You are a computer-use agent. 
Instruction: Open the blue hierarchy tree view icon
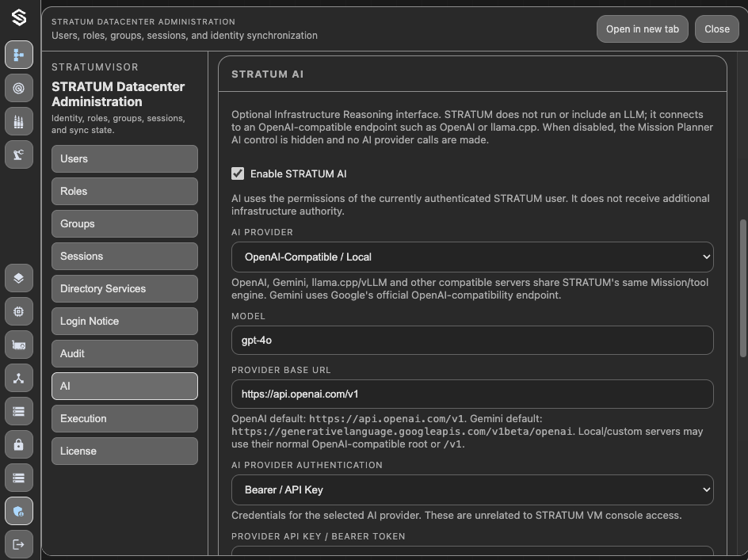point(19,55)
